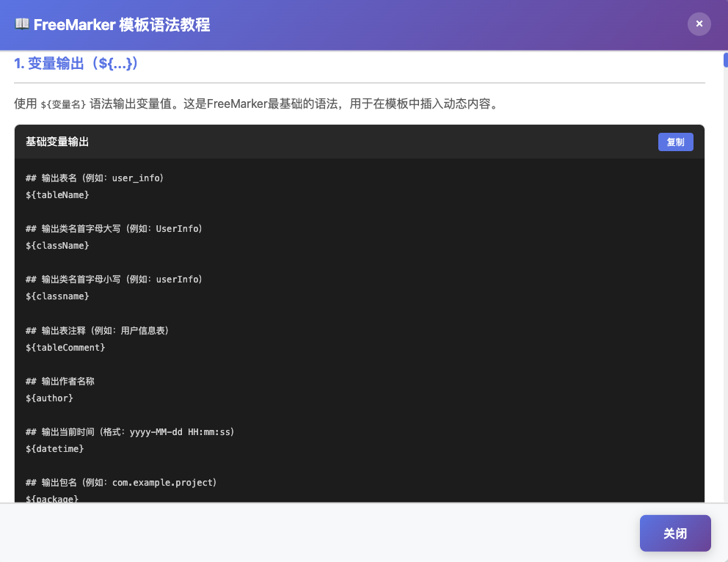The width and height of the screenshot is (728, 562).
Task: Click the circular × icon at top right
Action: click(699, 23)
